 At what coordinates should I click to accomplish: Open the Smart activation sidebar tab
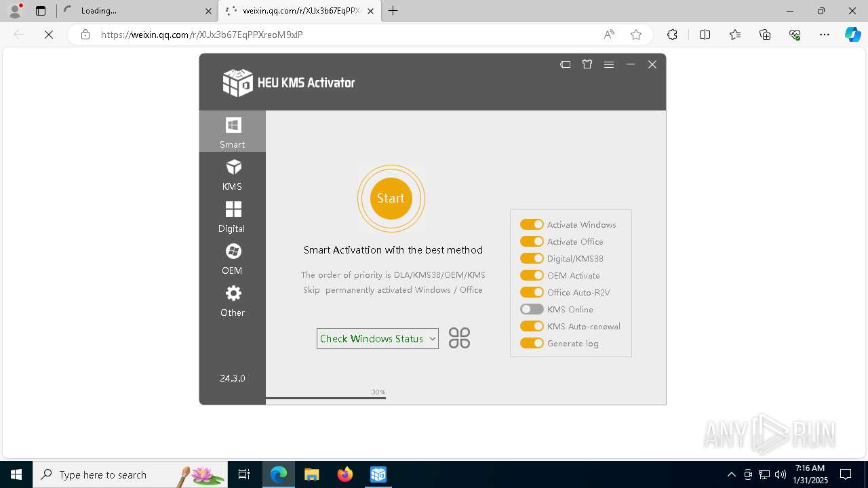(x=232, y=131)
